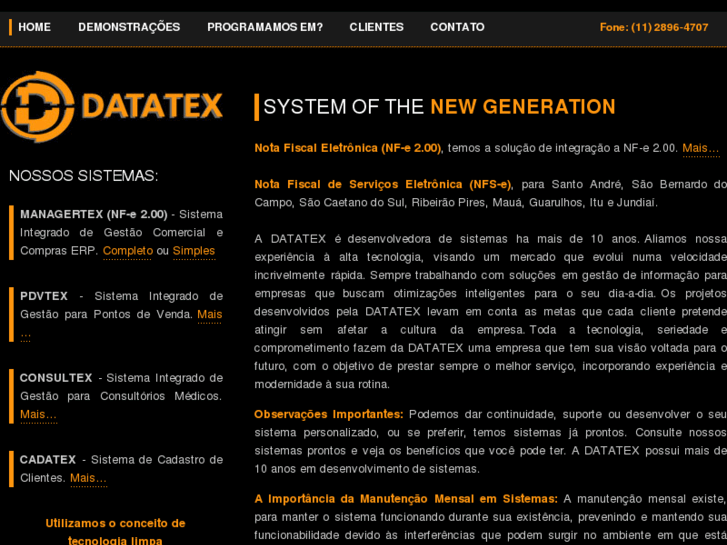Click the SYSTEM OF THE NEW GENERATION heading
727x545 pixels.
tap(439, 107)
